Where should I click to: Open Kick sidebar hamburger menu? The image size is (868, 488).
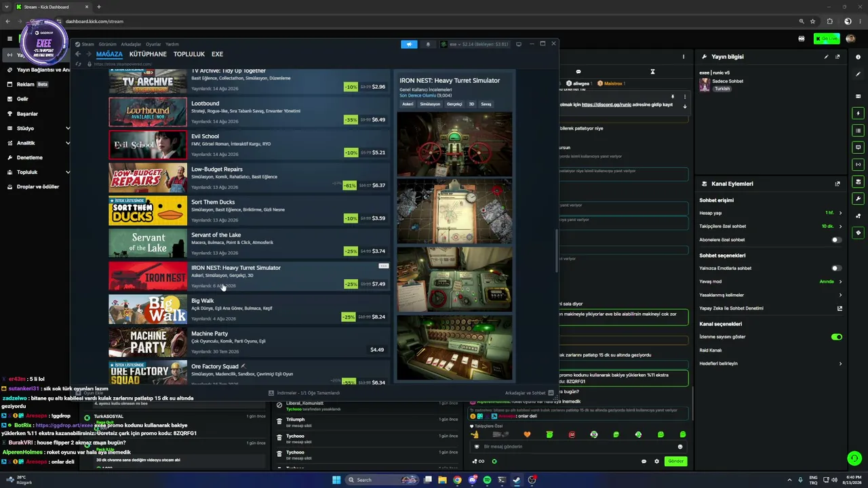tap(9, 39)
